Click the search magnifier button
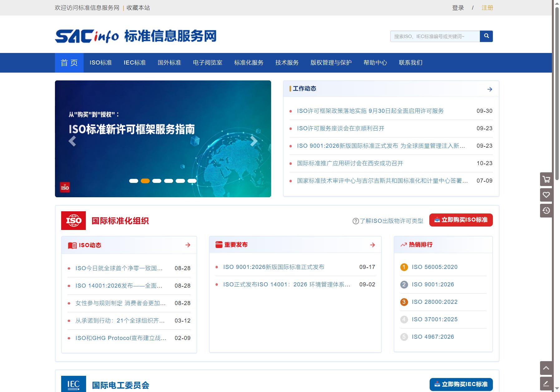This screenshot has height=392, width=560. (x=486, y=36)
